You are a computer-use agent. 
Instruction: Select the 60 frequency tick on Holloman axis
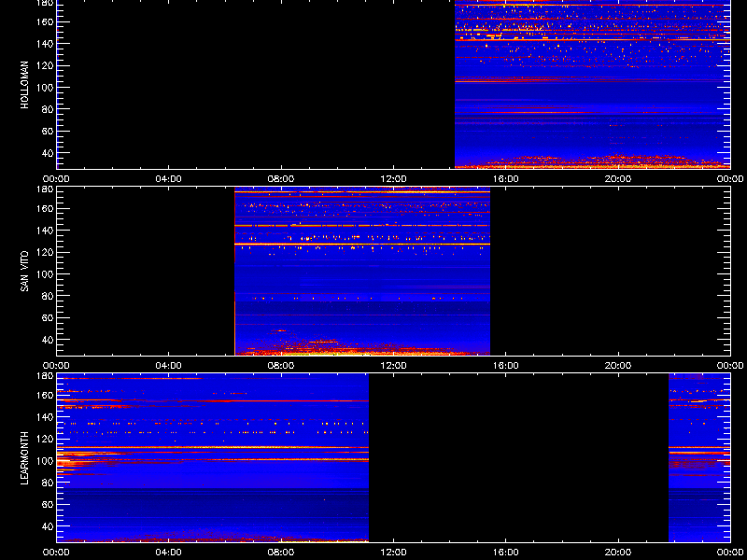(x=49, y=131)
